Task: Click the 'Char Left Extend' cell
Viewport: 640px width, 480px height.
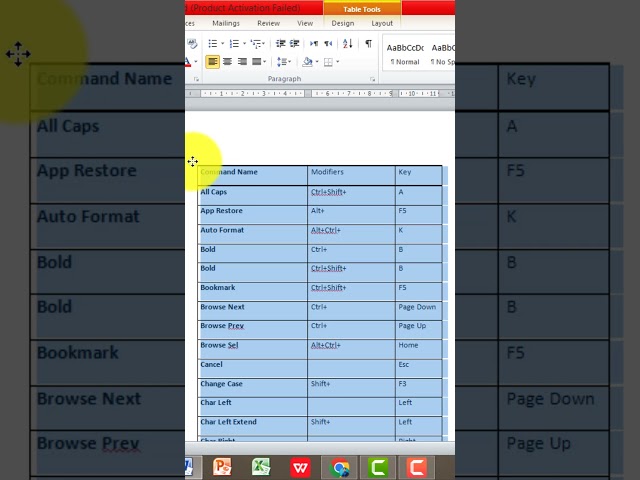Action: coord(253,426)
